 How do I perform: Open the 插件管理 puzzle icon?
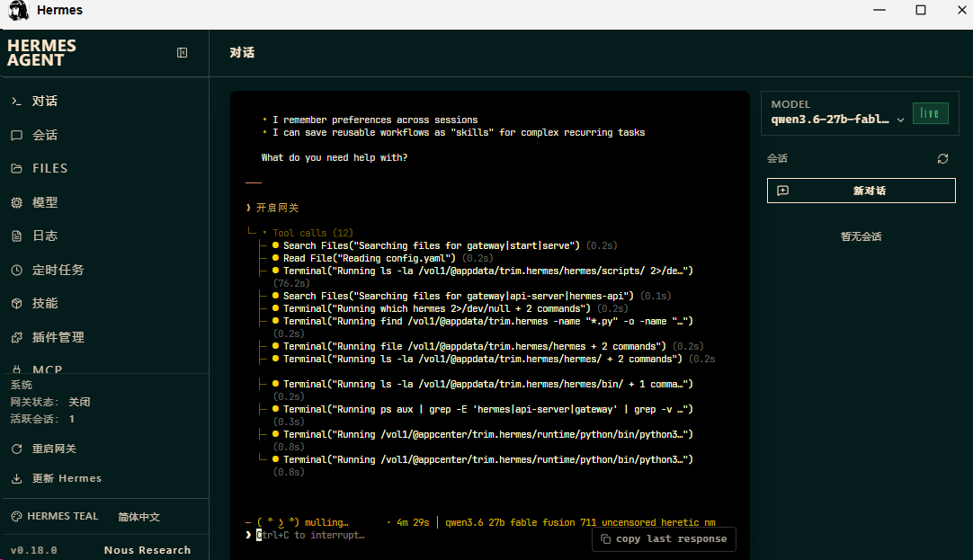tap(17, 337)
